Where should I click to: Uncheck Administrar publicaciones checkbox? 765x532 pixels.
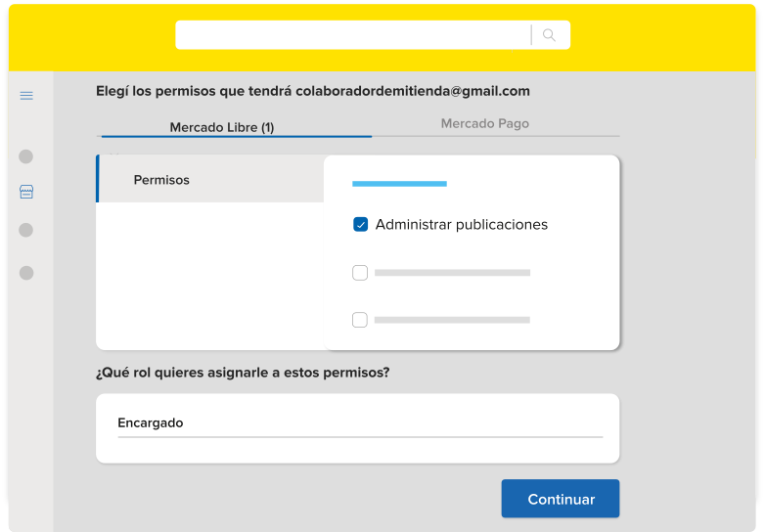361,224
